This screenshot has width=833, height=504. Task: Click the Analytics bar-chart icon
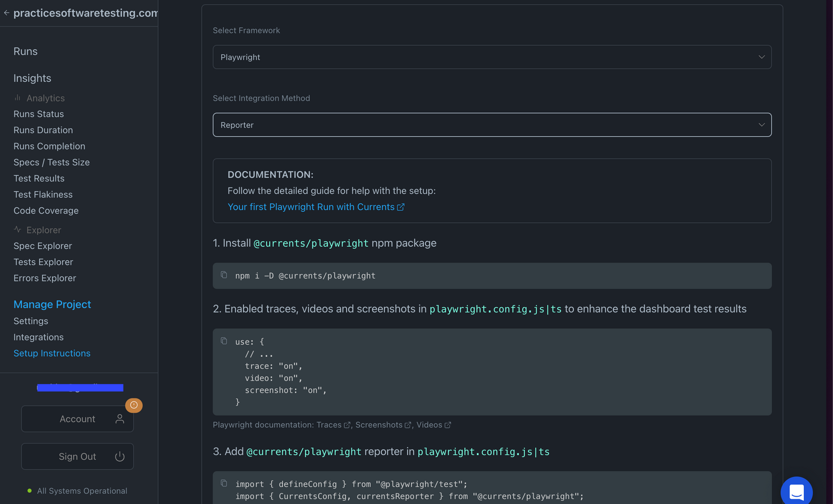(x=17, y=98)
